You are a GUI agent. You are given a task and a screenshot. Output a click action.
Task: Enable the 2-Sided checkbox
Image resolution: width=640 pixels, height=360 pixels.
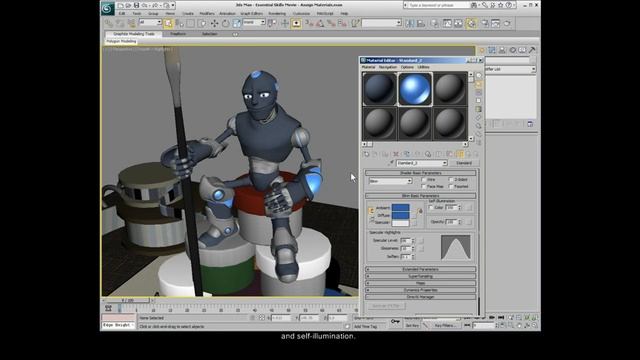pos(451,180)
